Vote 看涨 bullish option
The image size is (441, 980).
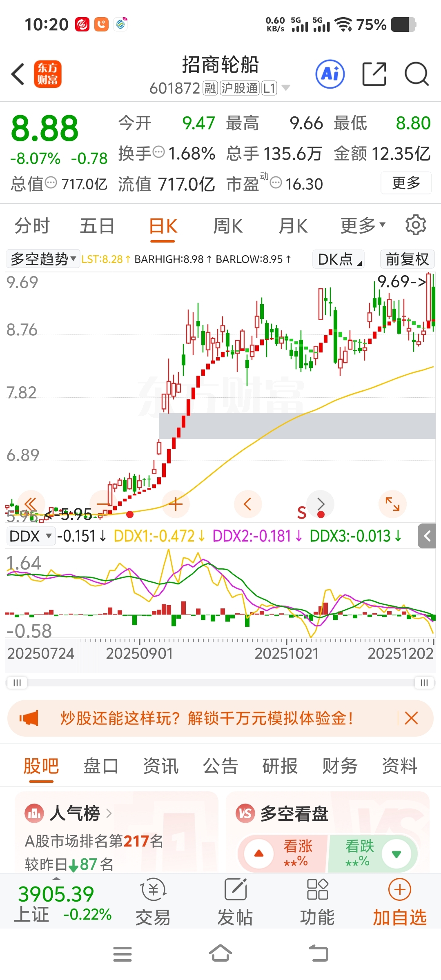click(283, 853)
